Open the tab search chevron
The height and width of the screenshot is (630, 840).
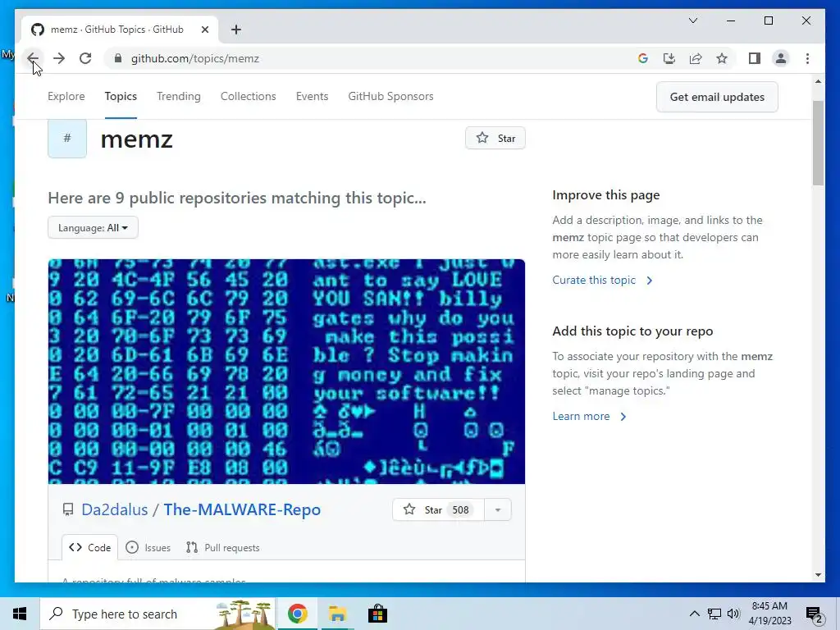coord(692,21)
